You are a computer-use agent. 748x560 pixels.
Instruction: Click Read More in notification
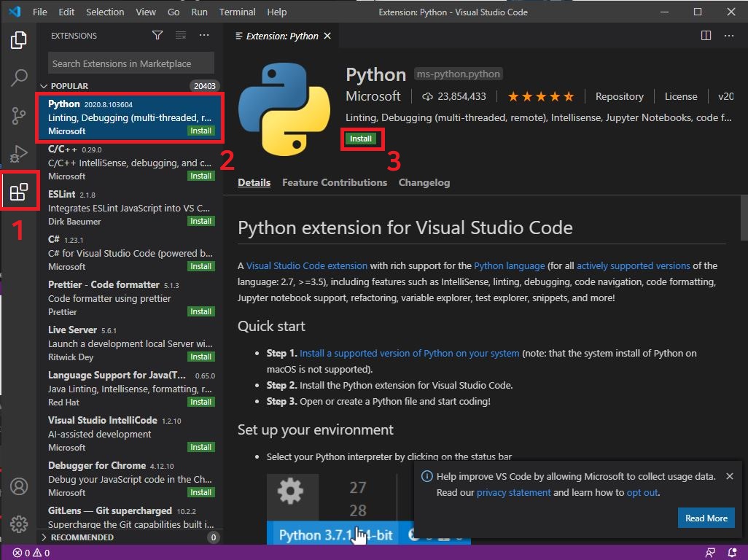[x=706, y=518]
